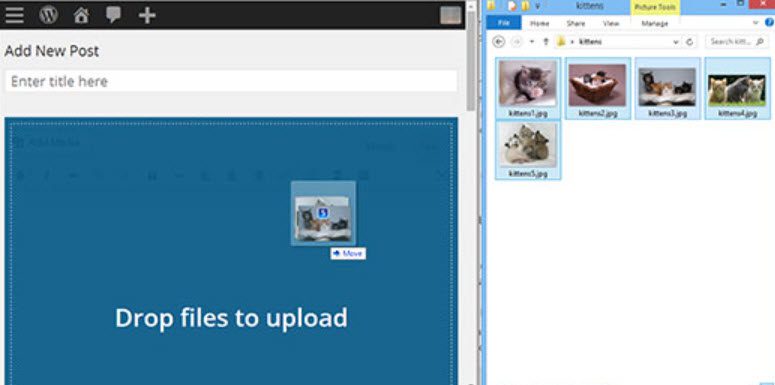Refresh the kittens folder
775x385 pixels.
[x=690, y=42]
